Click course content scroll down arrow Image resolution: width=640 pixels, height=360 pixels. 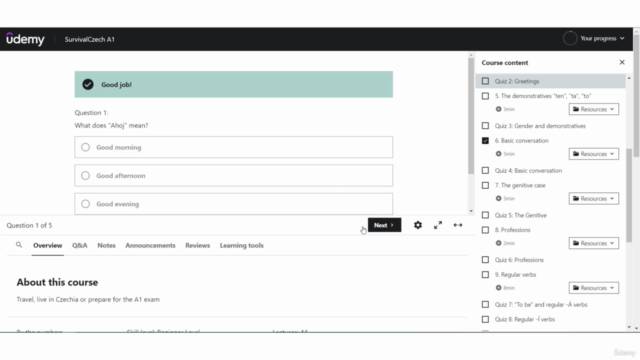pyautogui.click(x=629, y=327)
